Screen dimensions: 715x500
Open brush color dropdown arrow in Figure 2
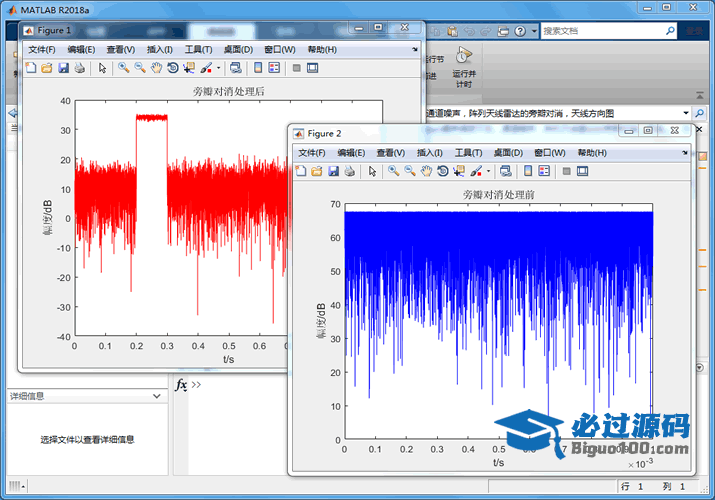[488, 171]
